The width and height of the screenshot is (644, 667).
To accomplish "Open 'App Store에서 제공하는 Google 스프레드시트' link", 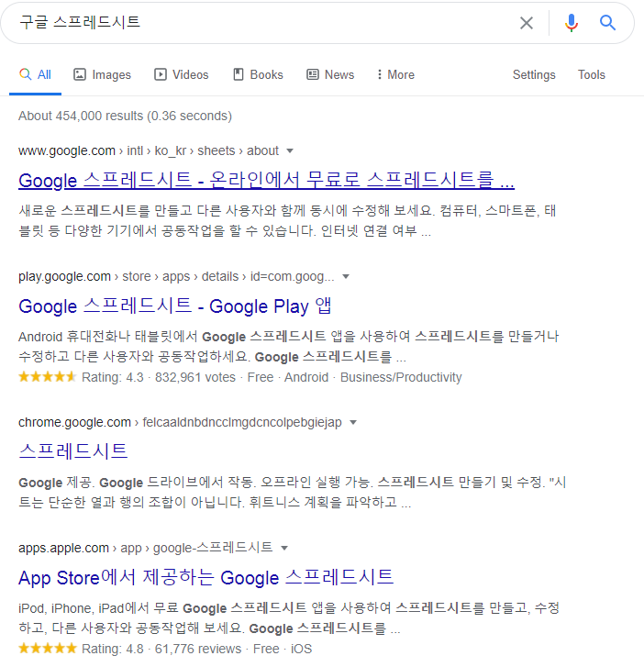I will [x=205, y=578].
